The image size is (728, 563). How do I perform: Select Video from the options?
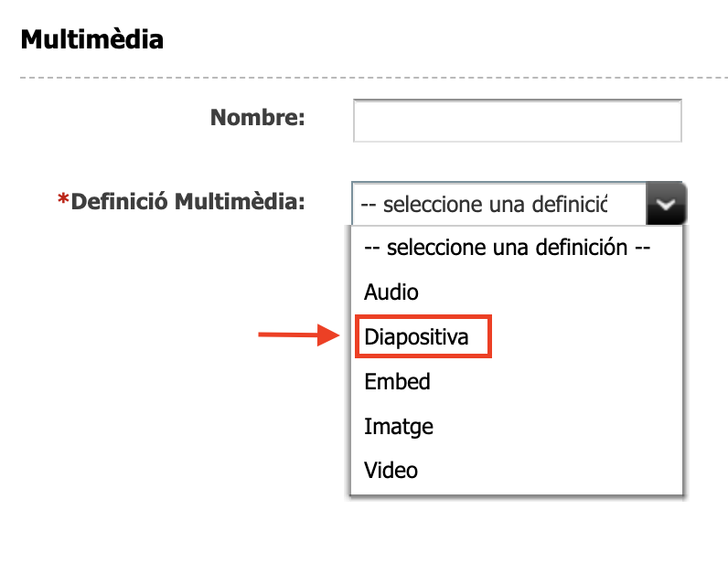tap(391, 471)
